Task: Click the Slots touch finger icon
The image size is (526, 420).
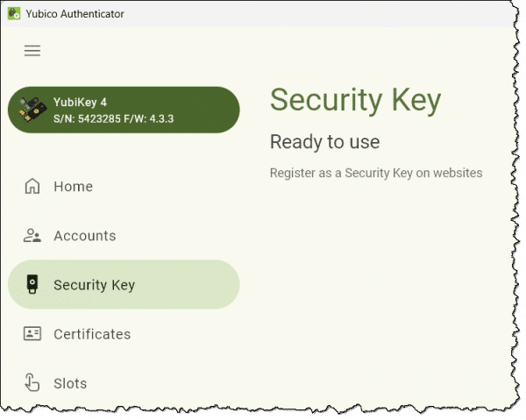Action: point(32,382)
